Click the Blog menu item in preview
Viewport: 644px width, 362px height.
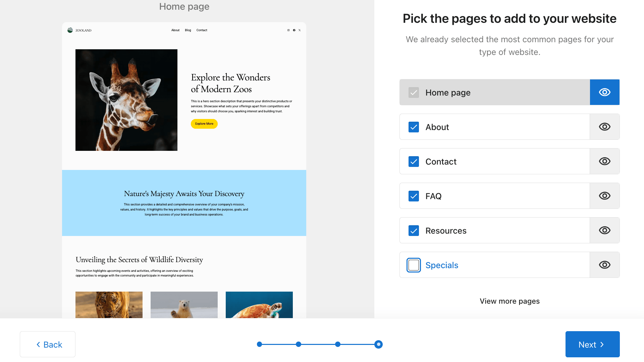[x=188, y=30]
